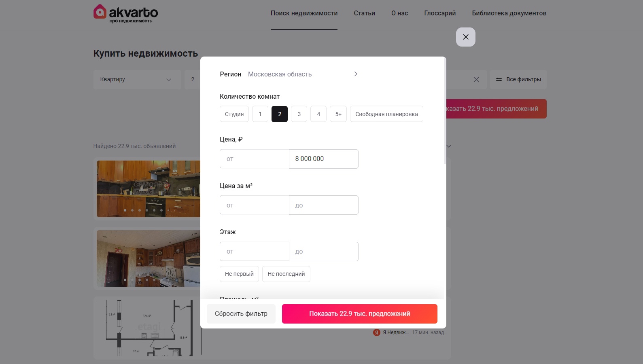Open third listing floor plan image
Viewport: 643px width, 364px height.
click(x=149, y=328)
